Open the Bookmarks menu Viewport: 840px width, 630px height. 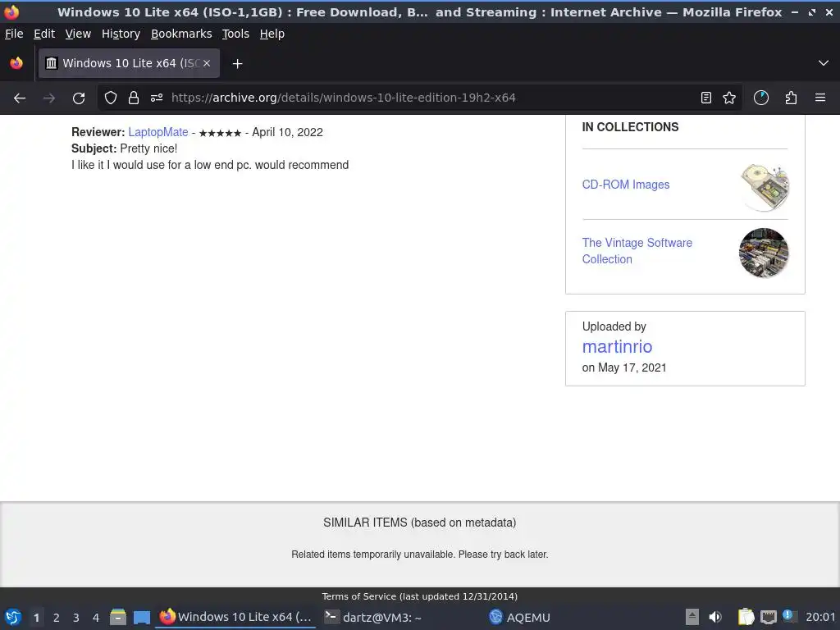[181, 34]
